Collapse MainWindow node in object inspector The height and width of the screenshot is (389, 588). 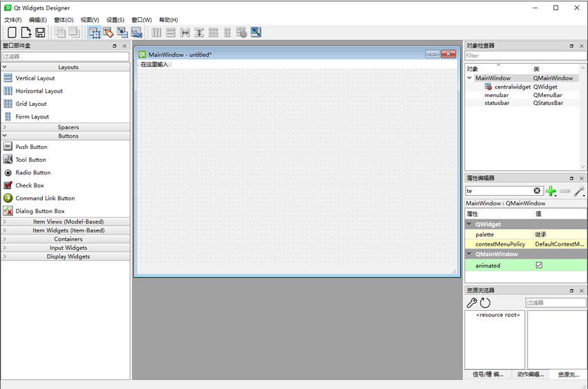coord(470,78)
